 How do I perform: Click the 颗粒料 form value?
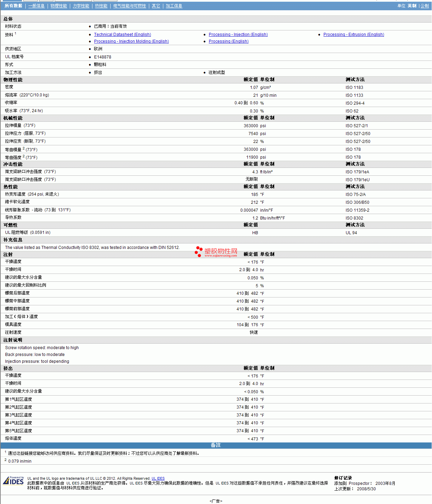[100, 65]
